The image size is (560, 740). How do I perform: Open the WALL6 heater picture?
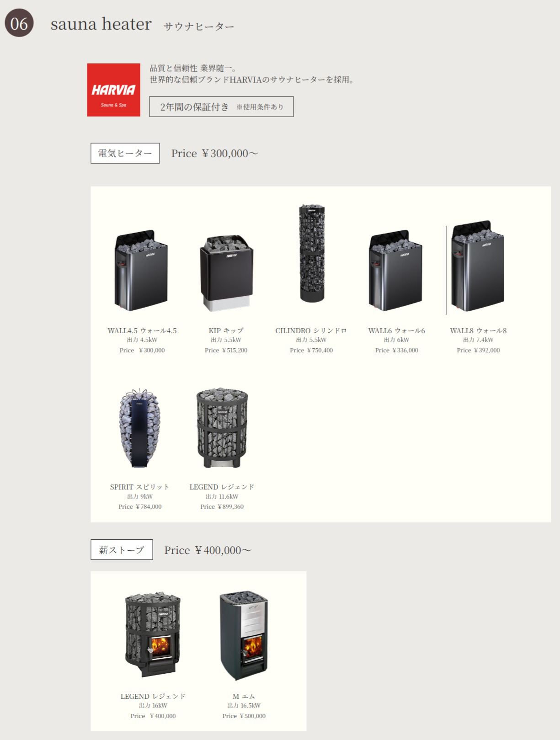click(396, 271)
